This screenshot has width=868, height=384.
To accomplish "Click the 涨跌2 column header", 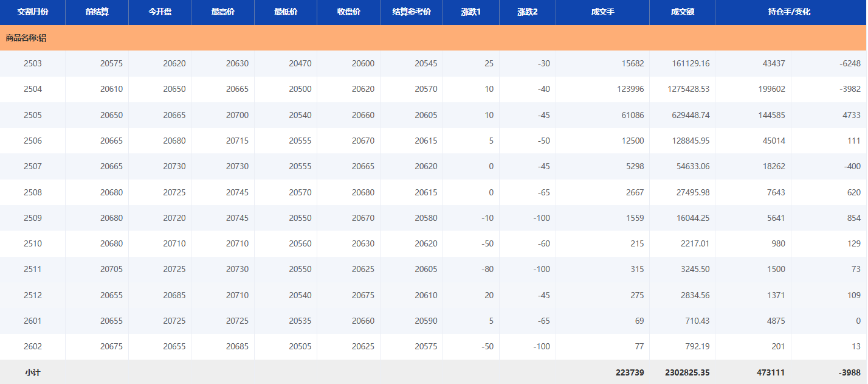I will click(528, 12).
